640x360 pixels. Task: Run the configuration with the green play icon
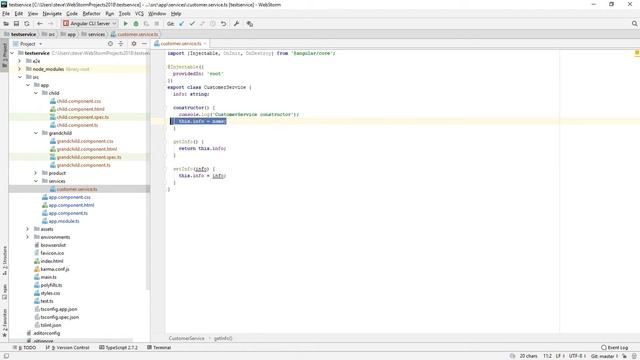(x=126, y=24)
